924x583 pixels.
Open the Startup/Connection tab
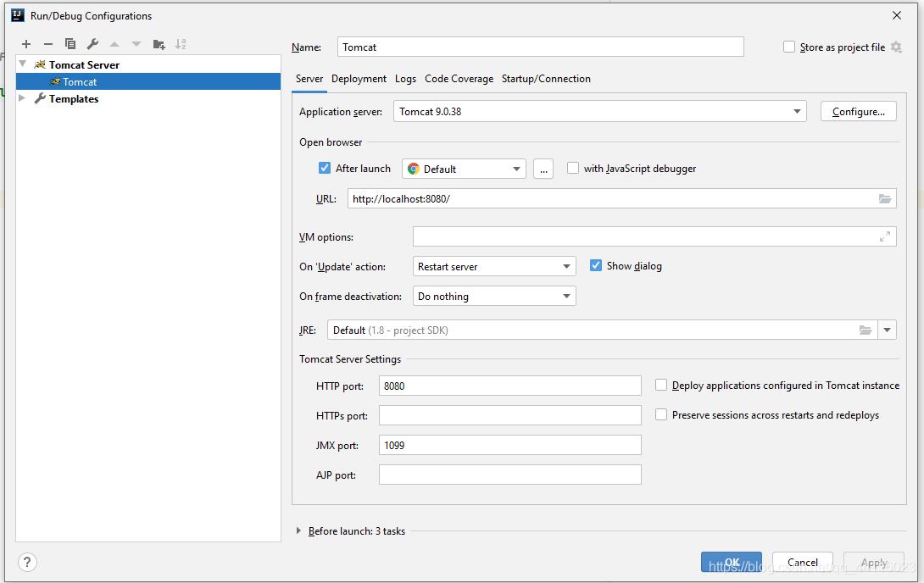[546, 79]
